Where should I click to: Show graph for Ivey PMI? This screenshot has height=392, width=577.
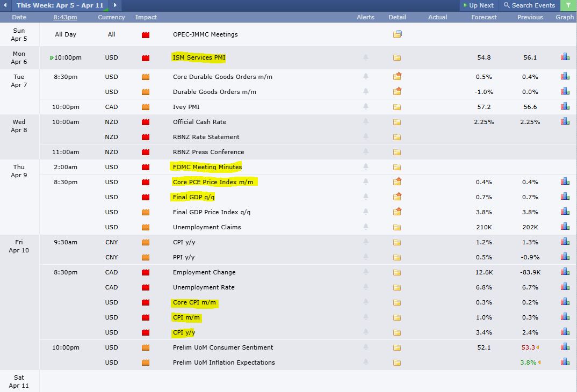pyautogui.click(x=565, y=106)
